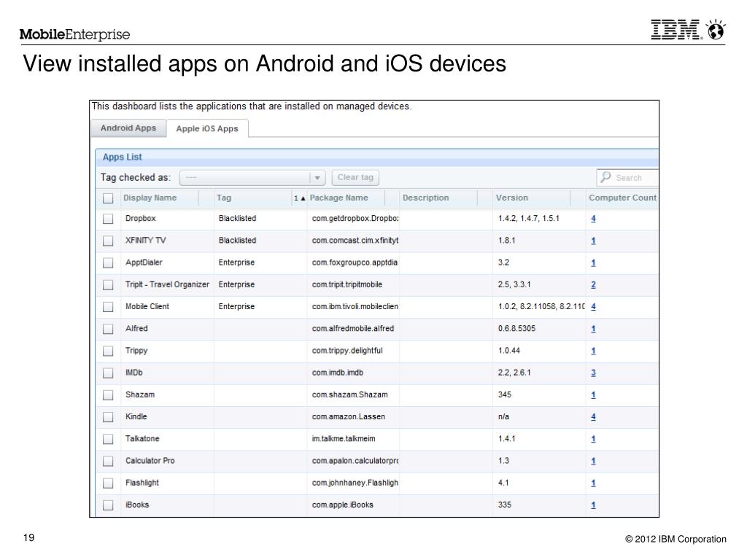Toggle the select-all checkbox in header
This screenshot has width=747, height=560.
click(108, 198)
